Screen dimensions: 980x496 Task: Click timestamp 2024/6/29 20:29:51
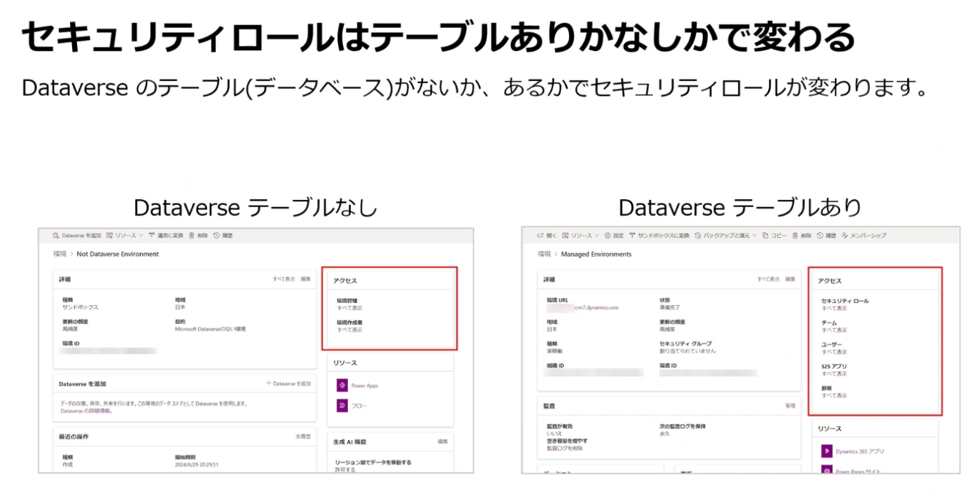coord(197,464)
